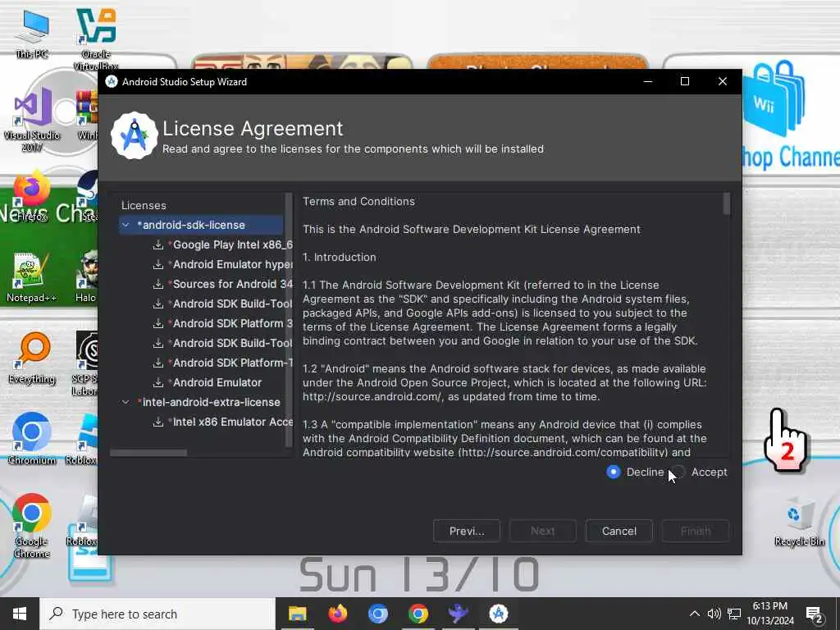Image resolution: width=840 pixels, height=630 pixels.
Task: Open Firefox from taskbar
Action: click(337, 614)
